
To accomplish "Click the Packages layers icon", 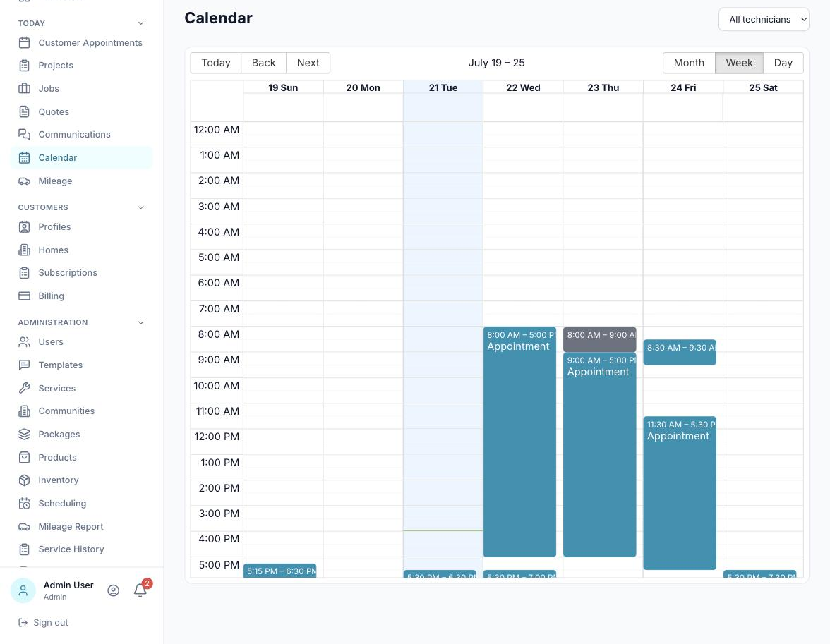I will click(x=24, y=434).
